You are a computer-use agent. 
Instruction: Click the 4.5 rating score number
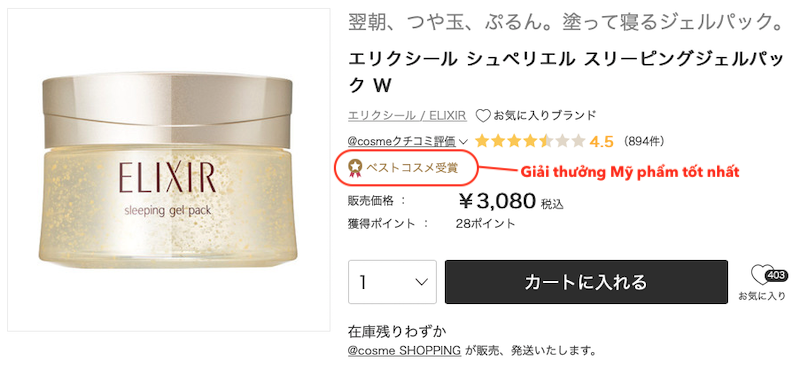601,141
